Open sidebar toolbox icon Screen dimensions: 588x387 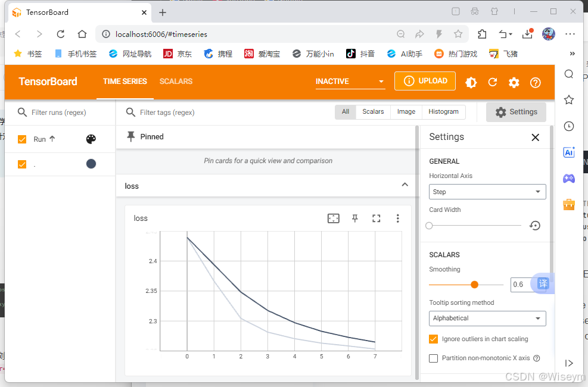tap(569, 205)
